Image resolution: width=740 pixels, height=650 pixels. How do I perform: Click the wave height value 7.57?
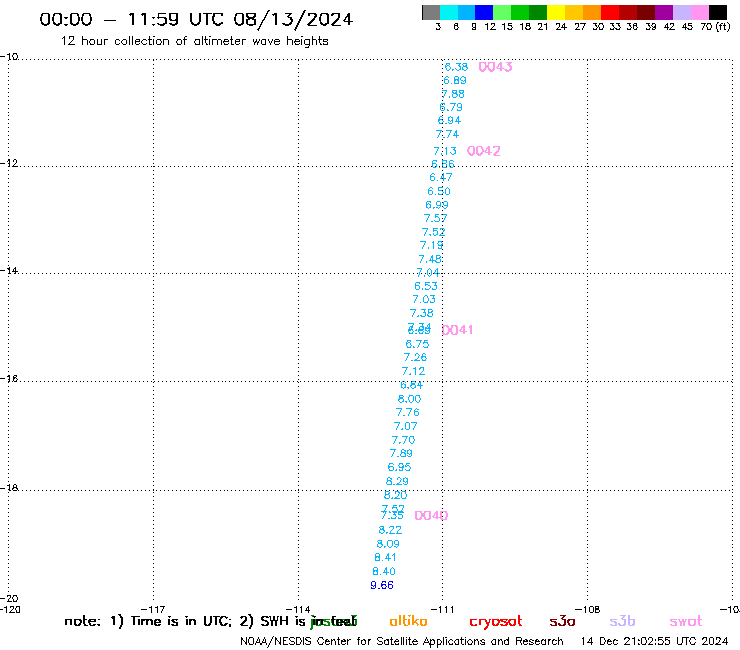[435, 219]
